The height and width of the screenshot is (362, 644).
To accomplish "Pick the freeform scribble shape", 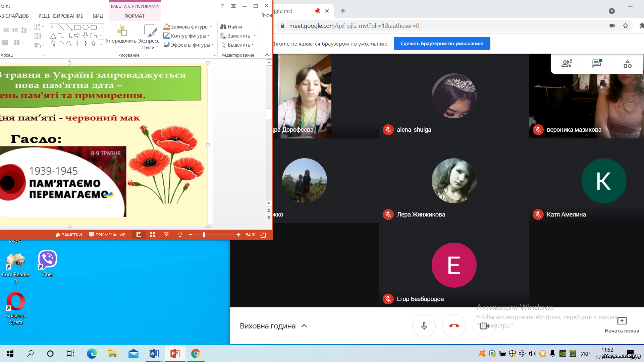I will pyautogui.click(x=53, y=44).
